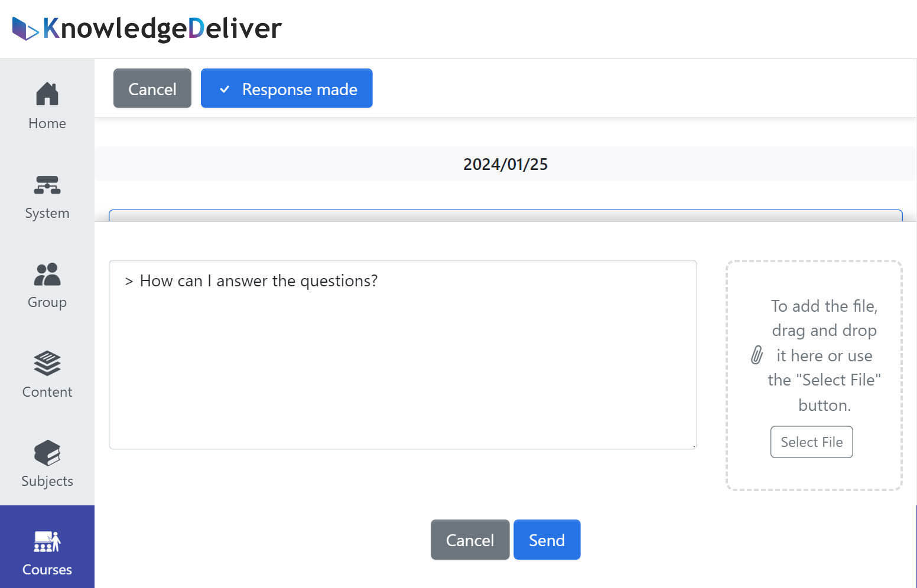Click the paperclip attachment icon
Viewport: 917px width, 588px height.
tap(756, 355)
